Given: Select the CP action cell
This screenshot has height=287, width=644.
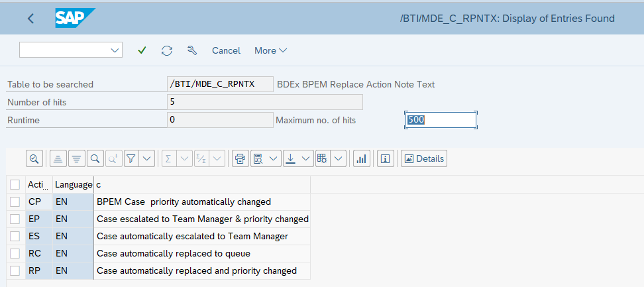Looking at the screenshot, I should click(x=39, y=201).
